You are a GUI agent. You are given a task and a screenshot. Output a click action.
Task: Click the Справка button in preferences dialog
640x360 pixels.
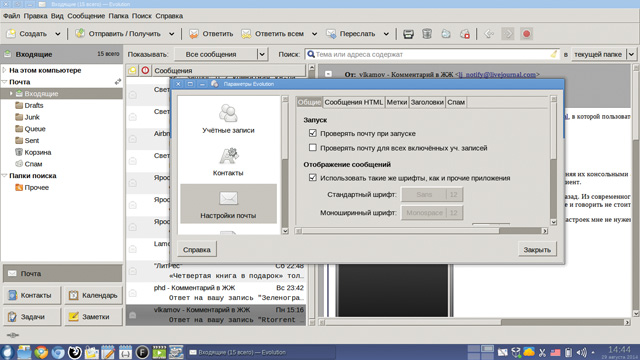click(197, 249)
